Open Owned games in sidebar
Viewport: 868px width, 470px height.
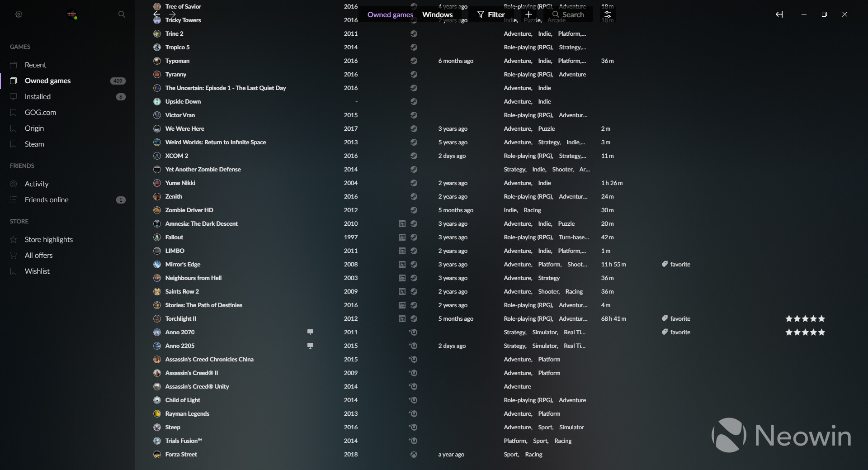click(68, 81)
